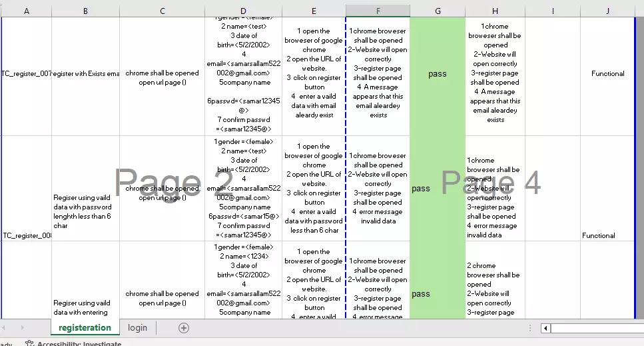The image size is (644, 346).
Task: Click 'Functional' cell in TC_register_008 row
Action: pos(607,188)
